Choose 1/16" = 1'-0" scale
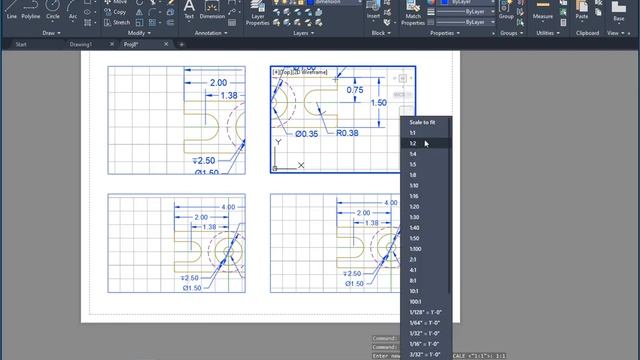Image resolution: width=640 pixels, height=360 pixels. pyautogui.click(x=425, y=344)
